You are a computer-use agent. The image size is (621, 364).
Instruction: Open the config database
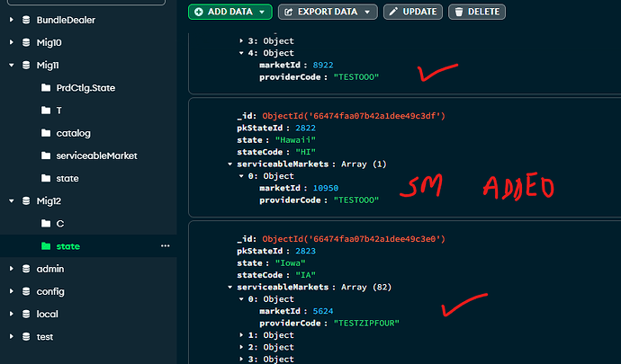[49, 291]
